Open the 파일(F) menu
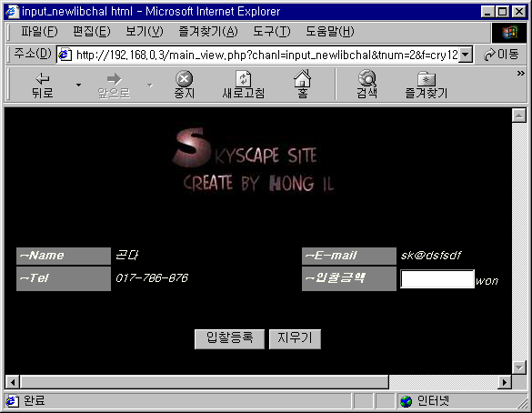The image size is (532, 413). [x=39, y=32]
